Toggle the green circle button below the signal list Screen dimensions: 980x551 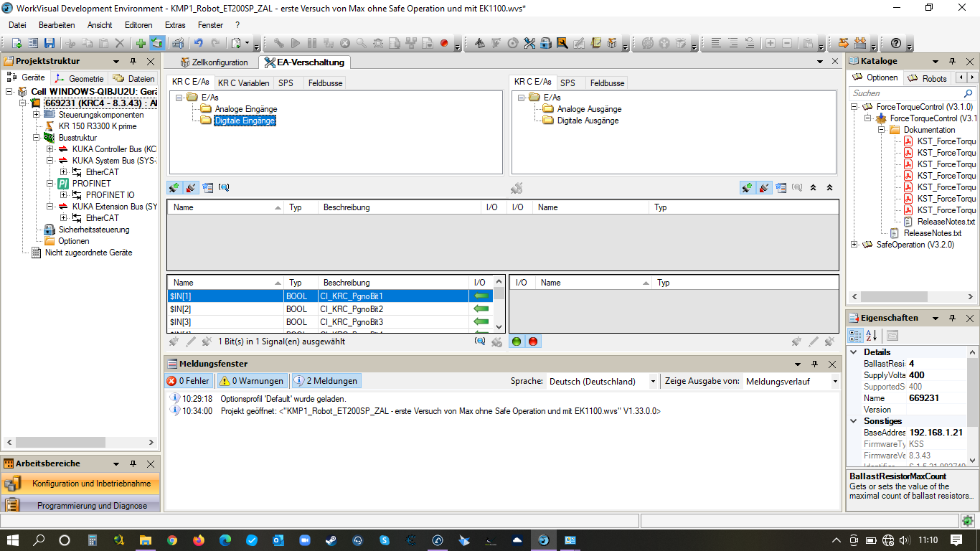click(x=517, y=342)
